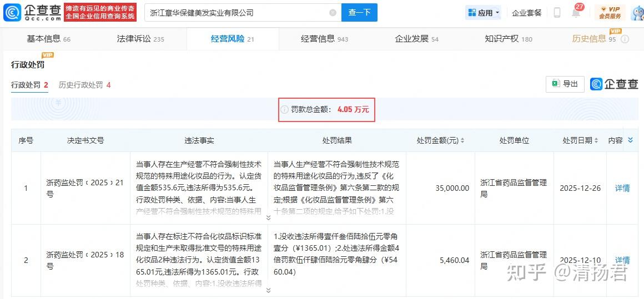Click the 4.05 万元 total fine amount
This screenshot has width=644, height=299.
[353, 109]
